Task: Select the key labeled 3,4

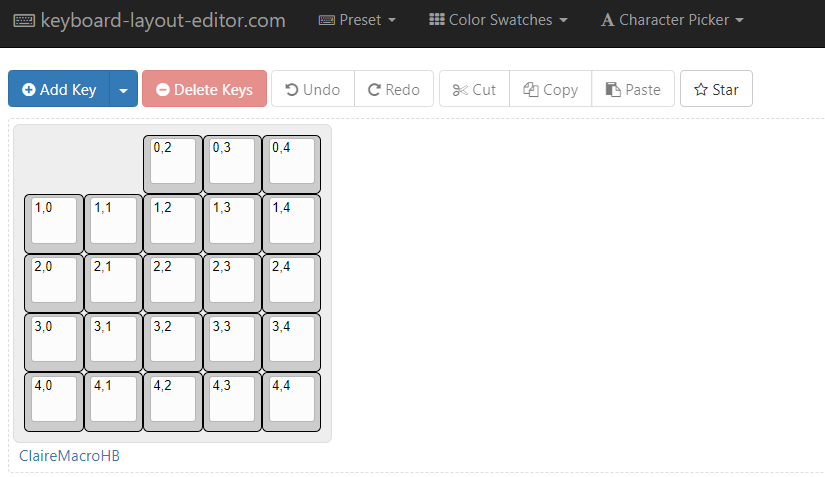Action: click(x=291, y=343)
